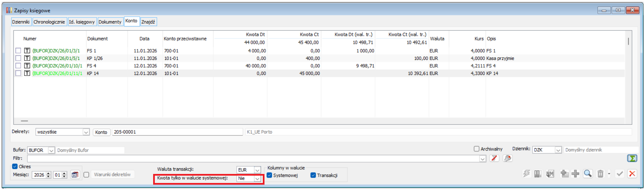The image size is (644, 189).
Task: Enable the Warunki dekretów checkbox
Action: [86, 175]
